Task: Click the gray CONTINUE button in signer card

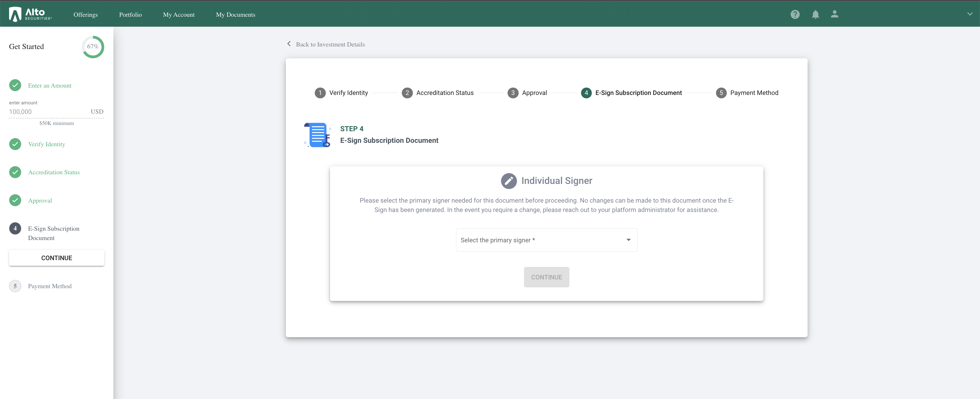Action: [546, 277]
